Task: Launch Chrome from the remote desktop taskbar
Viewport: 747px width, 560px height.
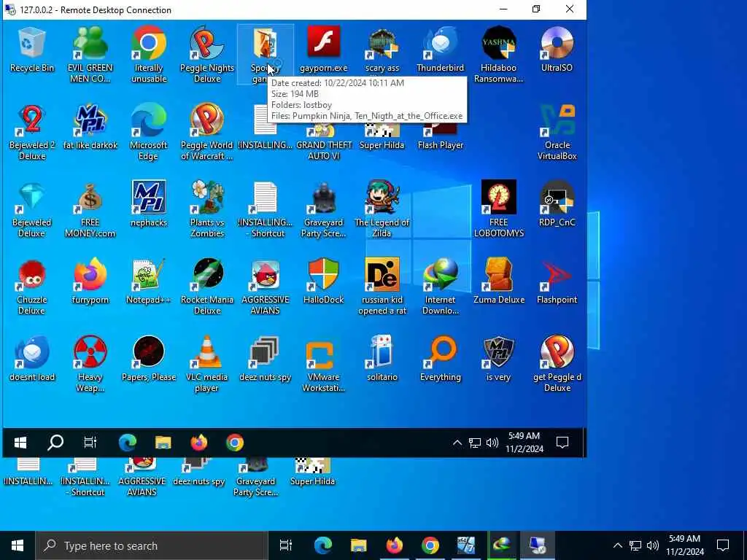Action: click(x=234, y=443)
